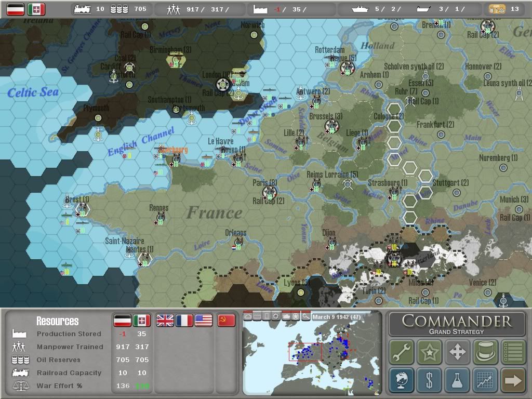This screenshot has height=399, width=532.
Task: Select the London capital hex
Action: (x=223, y=84)
